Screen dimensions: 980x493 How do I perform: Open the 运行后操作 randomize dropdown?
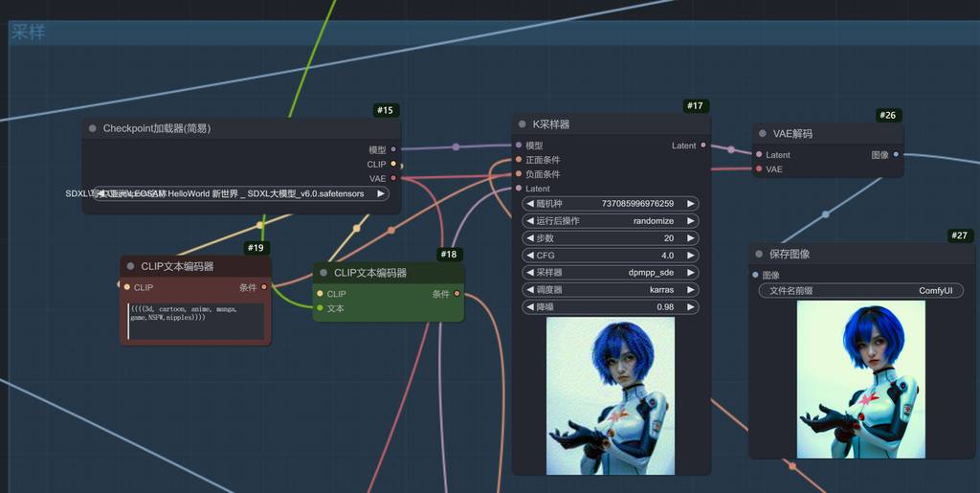coord(611,221)
